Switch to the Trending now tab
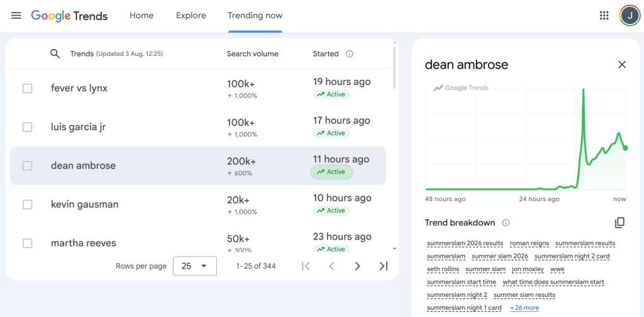 [x=255, y=16]
